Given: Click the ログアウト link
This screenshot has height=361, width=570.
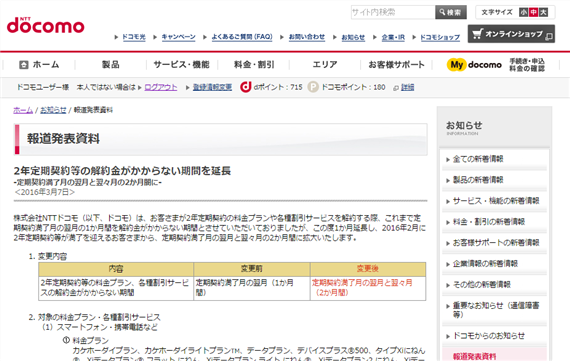Looking at the screenshot, I should coord(161,87).
